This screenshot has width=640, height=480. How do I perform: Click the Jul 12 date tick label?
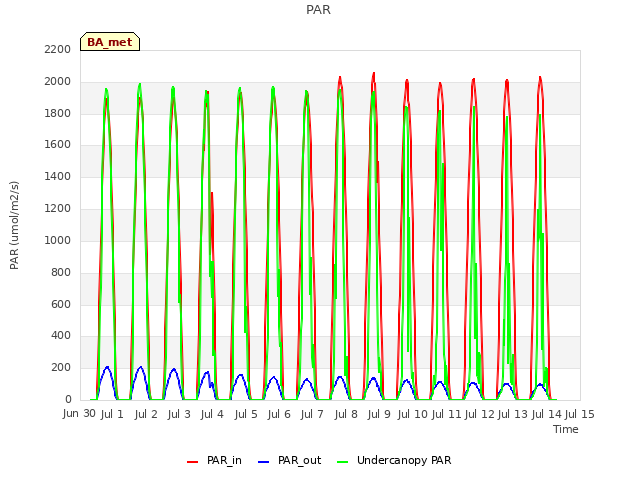coord(480,414)
